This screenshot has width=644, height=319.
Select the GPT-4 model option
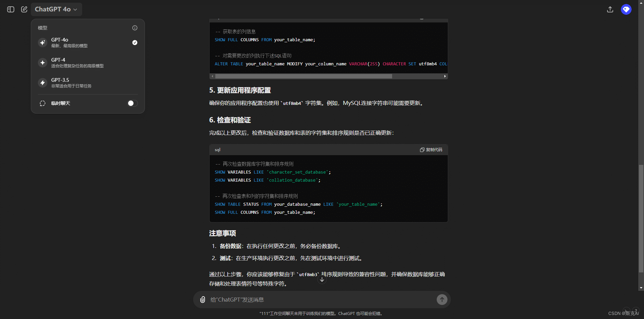click(88, 63)
